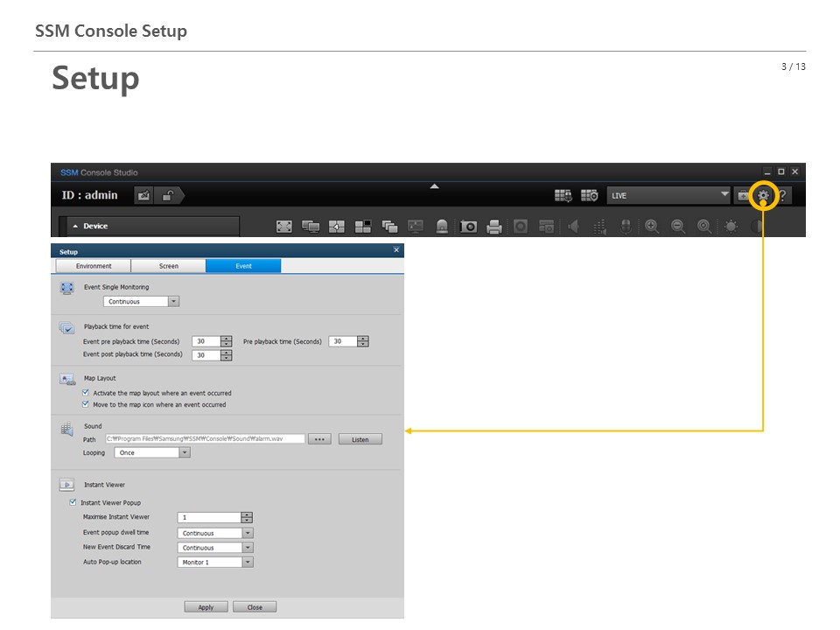Adjust Pre playback time stepper
840x630 pixels.
coord(362,341)
